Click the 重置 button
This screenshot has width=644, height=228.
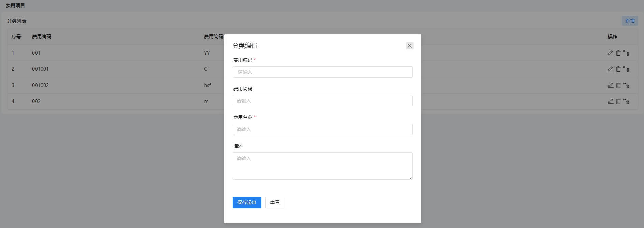[x=275, y=202]
